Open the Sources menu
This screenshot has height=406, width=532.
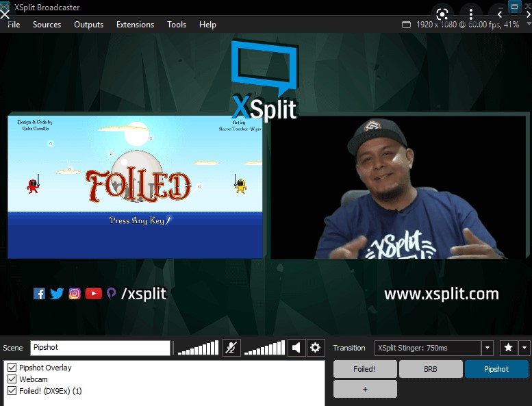pyautogui.click(x=47, y=25)
